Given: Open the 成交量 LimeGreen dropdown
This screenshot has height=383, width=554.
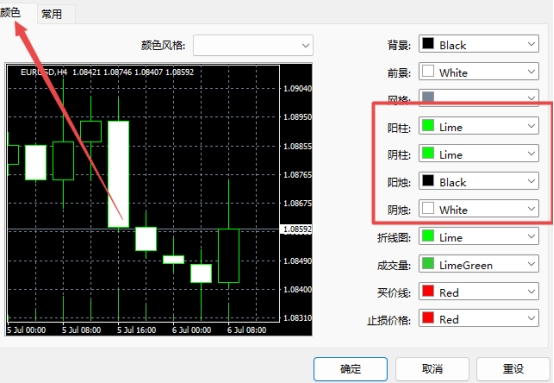Looking at the screenshot, I should click(479, 264).
